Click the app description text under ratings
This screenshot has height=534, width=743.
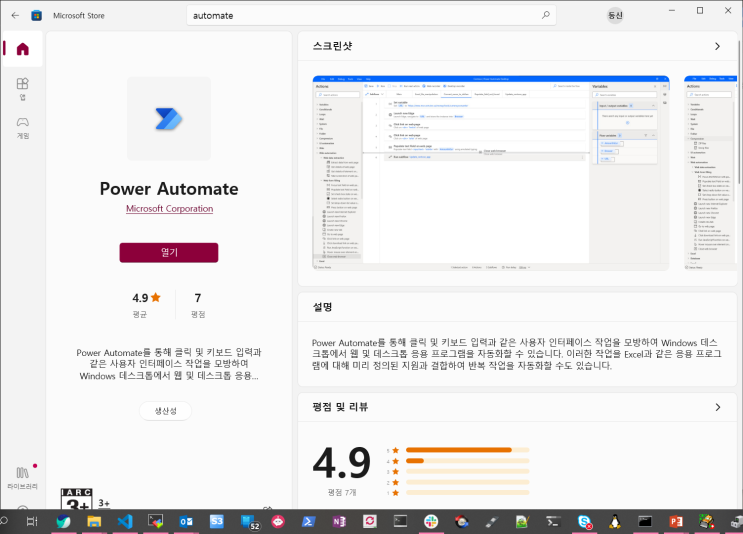pos(169,364)
